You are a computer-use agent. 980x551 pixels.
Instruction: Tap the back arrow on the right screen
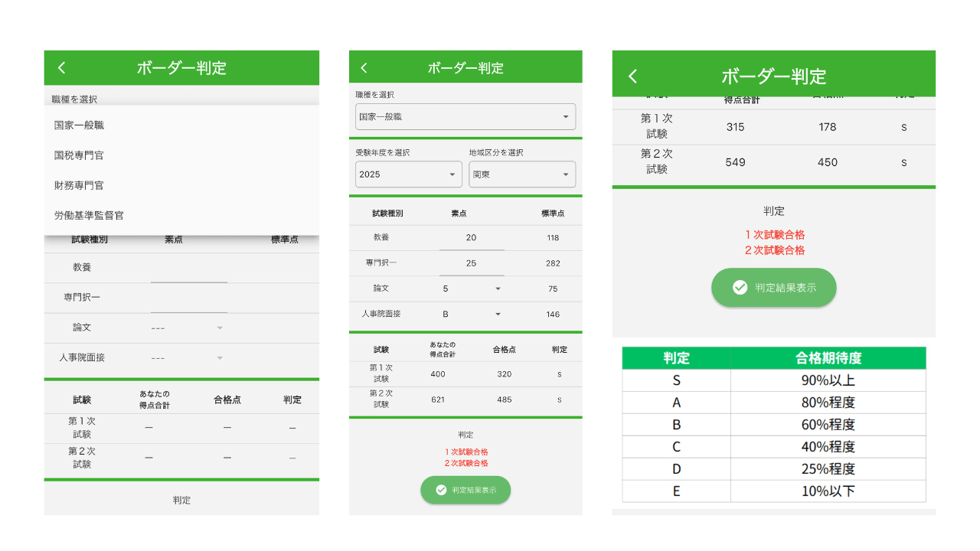(x=633, y=74)
